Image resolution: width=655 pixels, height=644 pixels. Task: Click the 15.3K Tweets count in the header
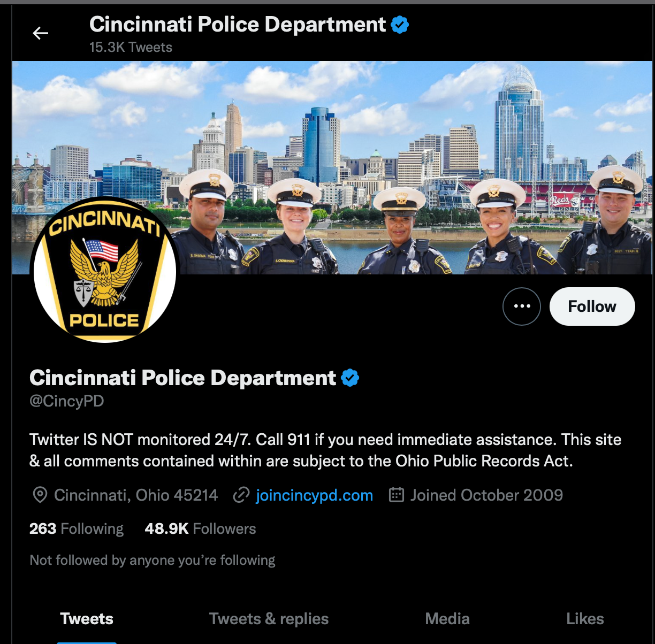[131, 47]
